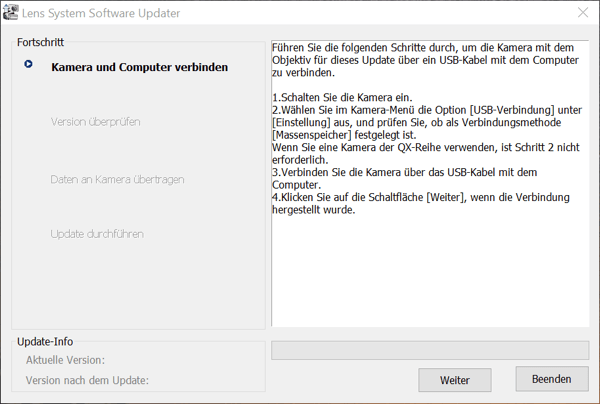Click instruction 2 about the USB-Verbindung option
Screen dimensions: 600x404
(420, 121)
